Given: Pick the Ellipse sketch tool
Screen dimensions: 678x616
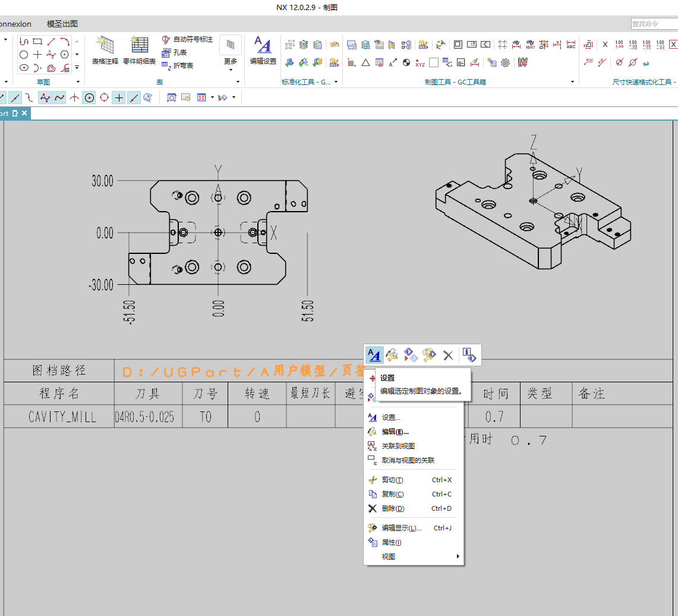Looking at the screenshot, I should [24, 67].
